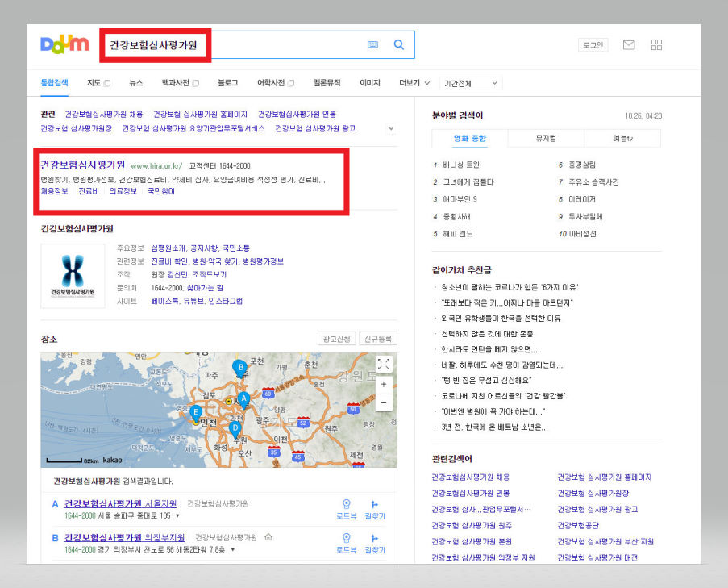Click the map fullscreen expand icon

[x=384, y=364]
